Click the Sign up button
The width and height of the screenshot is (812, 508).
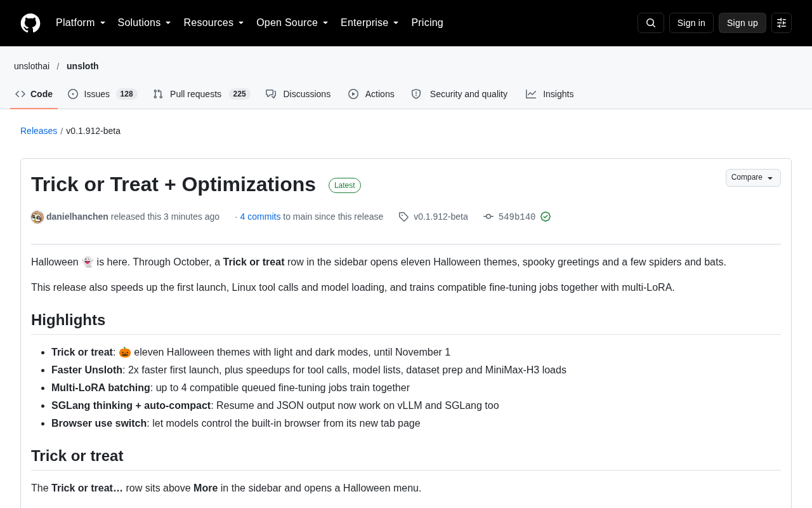742,23
